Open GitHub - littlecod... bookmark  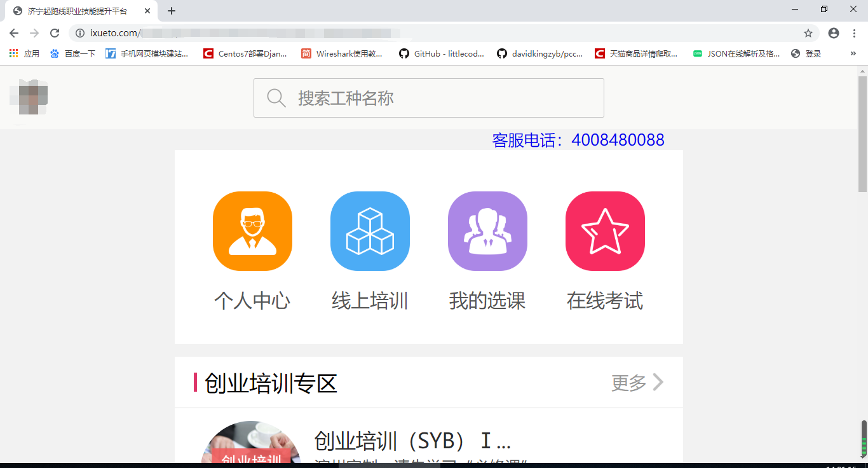pyautogui.click(x=442, y=54)
